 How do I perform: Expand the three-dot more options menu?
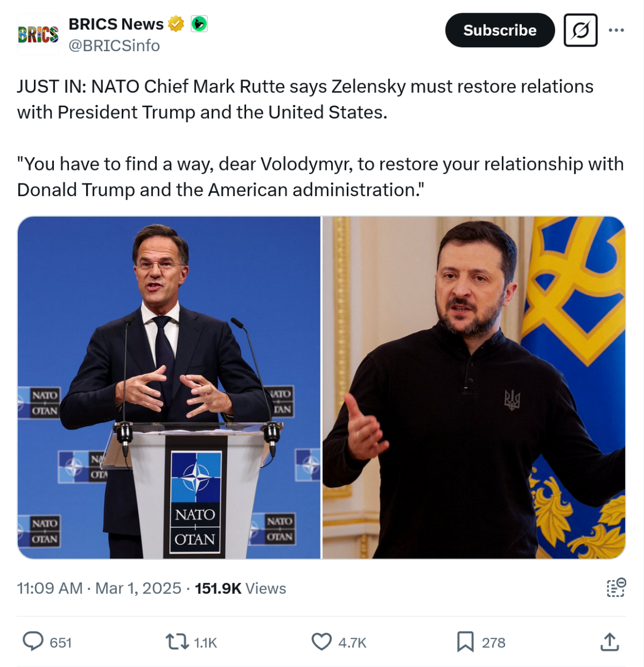pyautogui.click(x=616, y=30)
